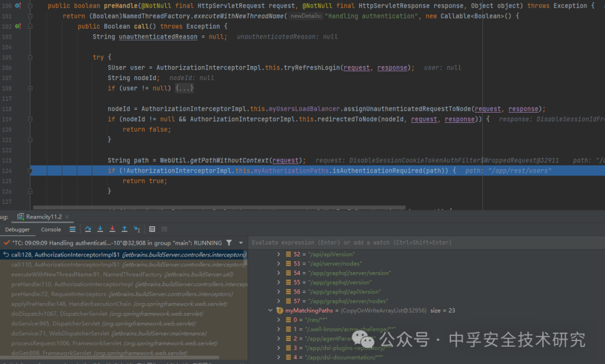Click the red Force Step Into icon

pos(112,229)
